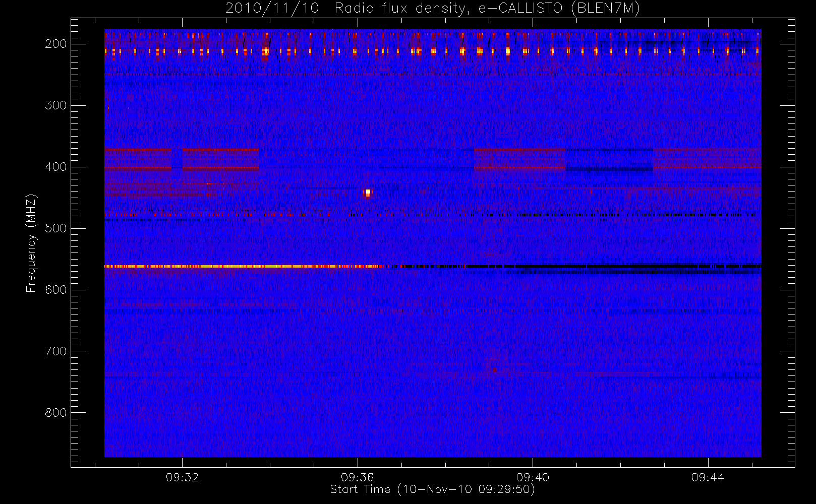Click the 09:32 time tick label
The height and width of the screenshot is (504, 816).
click(x=182, y=477)
